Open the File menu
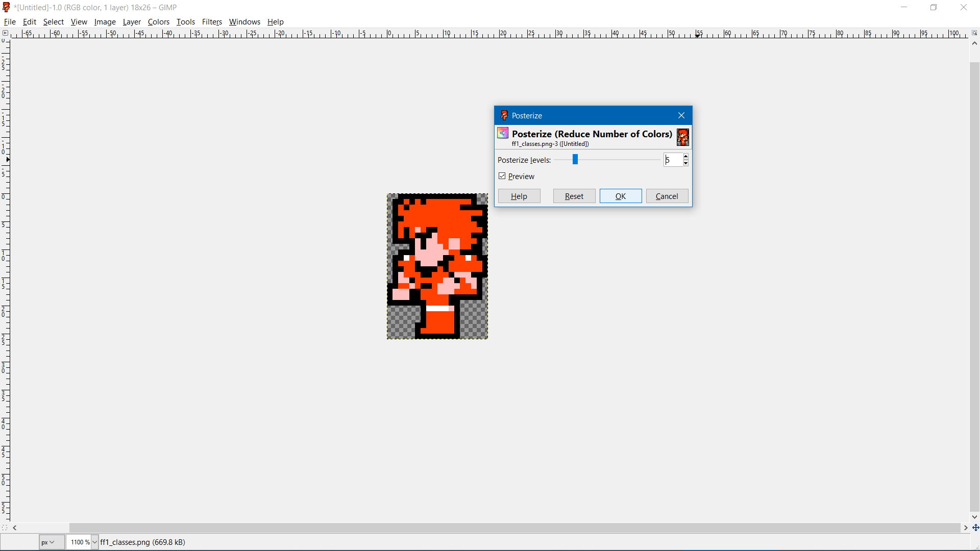The height and width of the screenshot is (551, 980). [10, 21]
